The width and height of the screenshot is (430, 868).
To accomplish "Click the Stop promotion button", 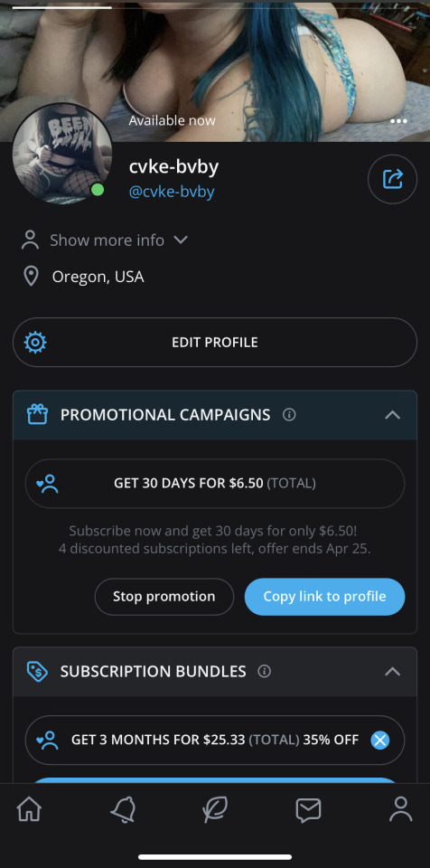I will pyautogui.click(x=164, y=597).
